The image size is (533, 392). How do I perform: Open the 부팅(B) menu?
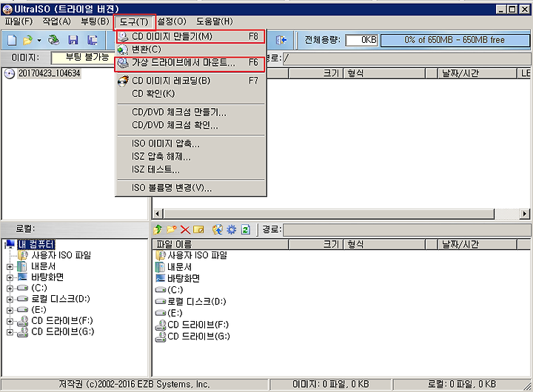click(95, 21)
